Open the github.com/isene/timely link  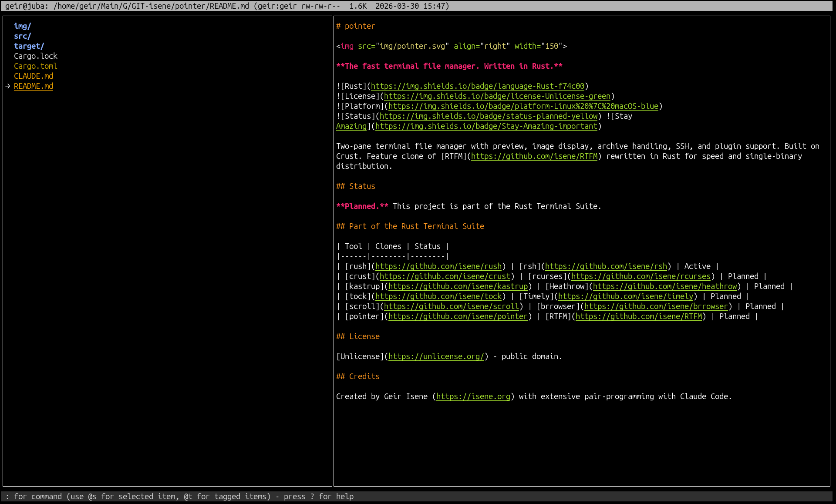pyautogui.click(x=626, y=296)
